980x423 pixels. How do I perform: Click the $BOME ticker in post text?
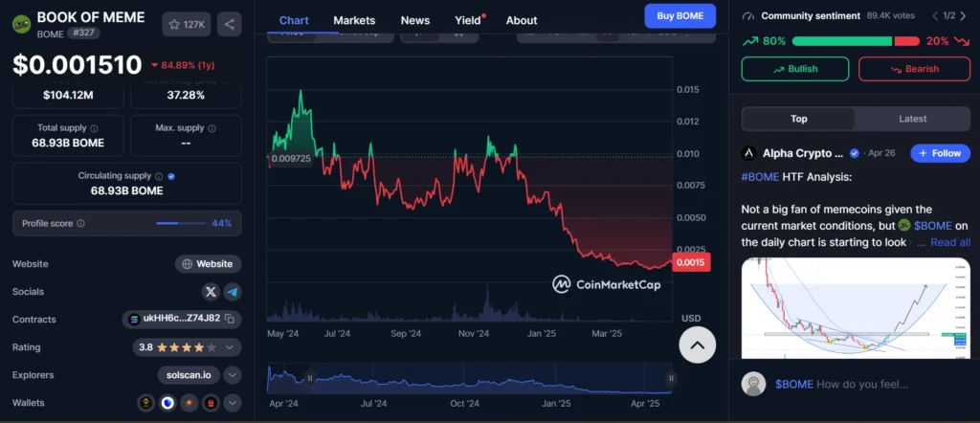932,226
